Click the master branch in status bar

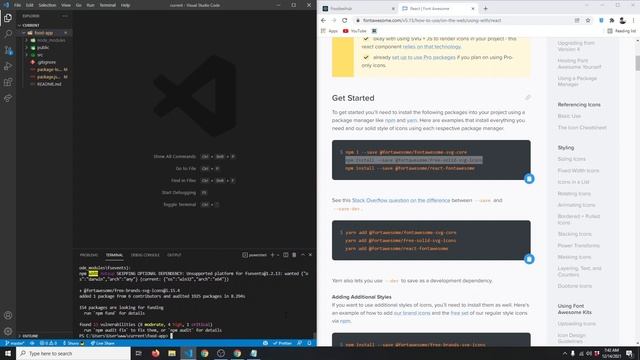point(15,343)
